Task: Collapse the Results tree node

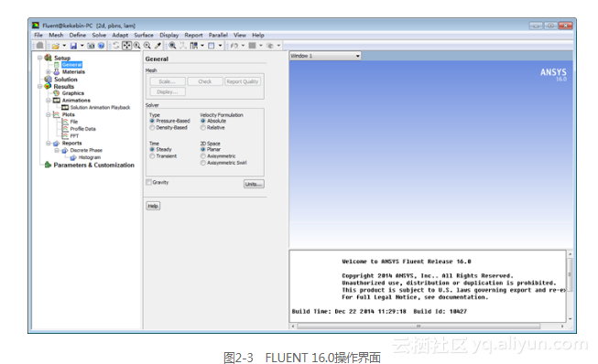Action: point(39,87)
